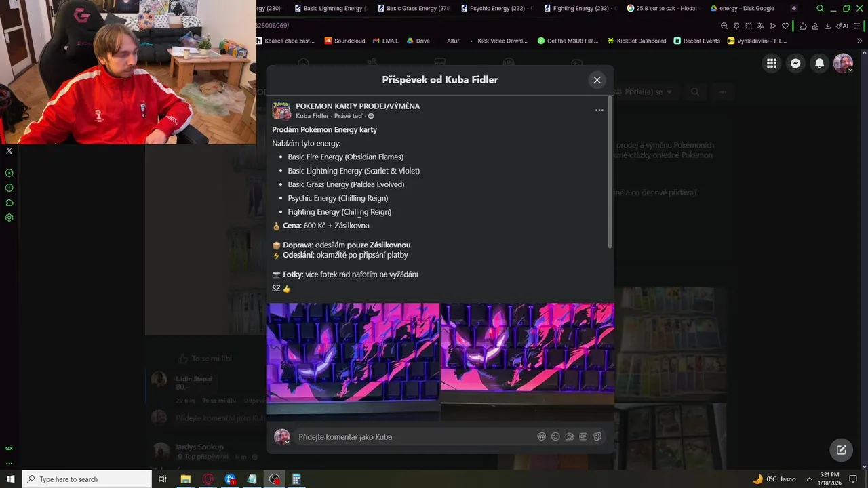Viewport: 868px width, 488px height.
Task: Open 'Get the M3U8 File' bookmark
Action: [x=568, y=41]
